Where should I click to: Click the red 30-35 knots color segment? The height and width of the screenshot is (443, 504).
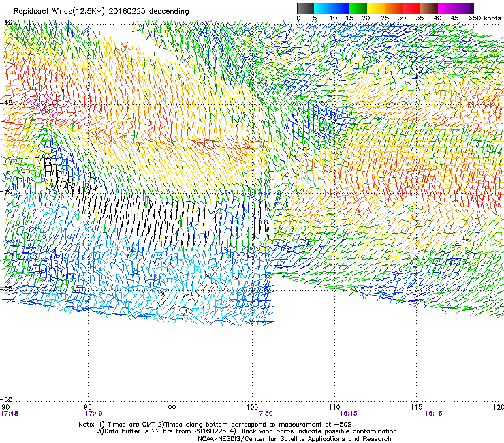click(x=411, y=8)
